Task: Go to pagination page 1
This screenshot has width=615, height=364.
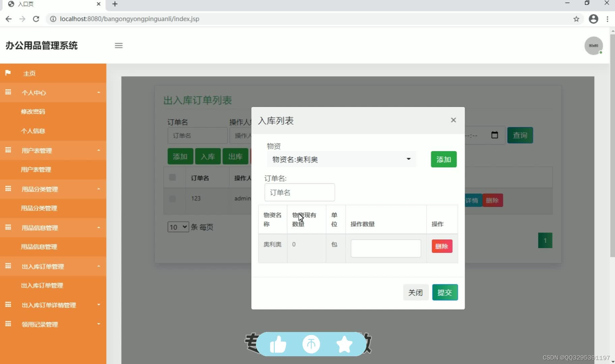Action: (x=545, y=241)
